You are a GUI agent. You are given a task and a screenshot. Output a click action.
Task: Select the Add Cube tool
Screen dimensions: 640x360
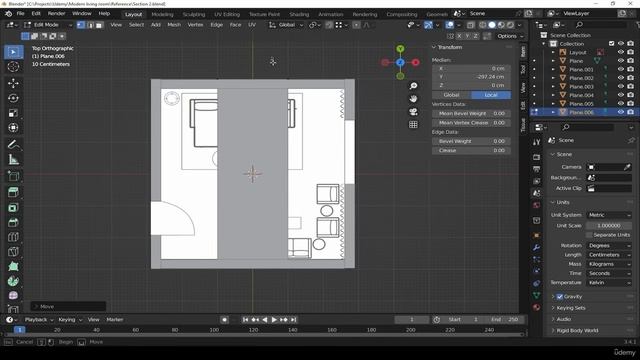click(x=13, y=176)
